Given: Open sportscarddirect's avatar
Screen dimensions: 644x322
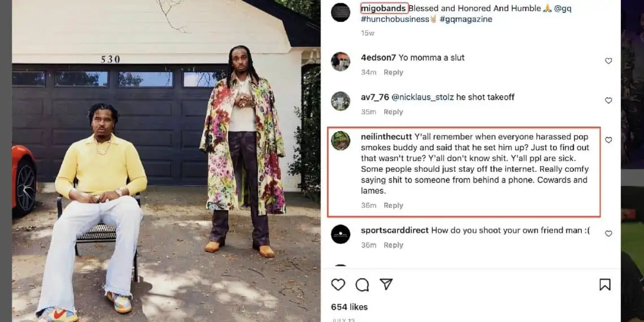Looking at the screenshot, I should 341,234.
